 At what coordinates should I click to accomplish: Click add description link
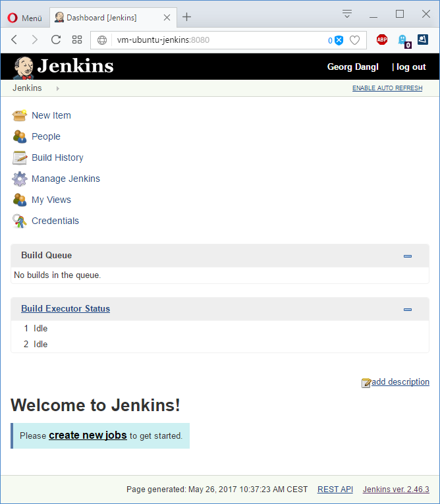click(400, 382)
